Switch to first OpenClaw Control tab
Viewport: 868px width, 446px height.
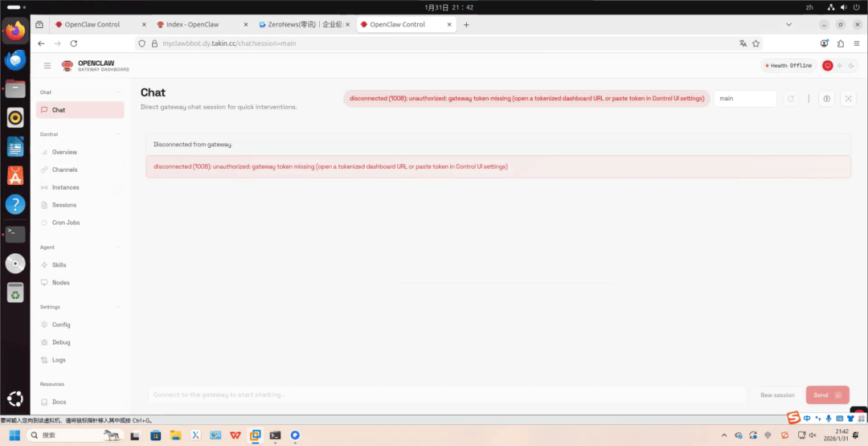point(100,24)
